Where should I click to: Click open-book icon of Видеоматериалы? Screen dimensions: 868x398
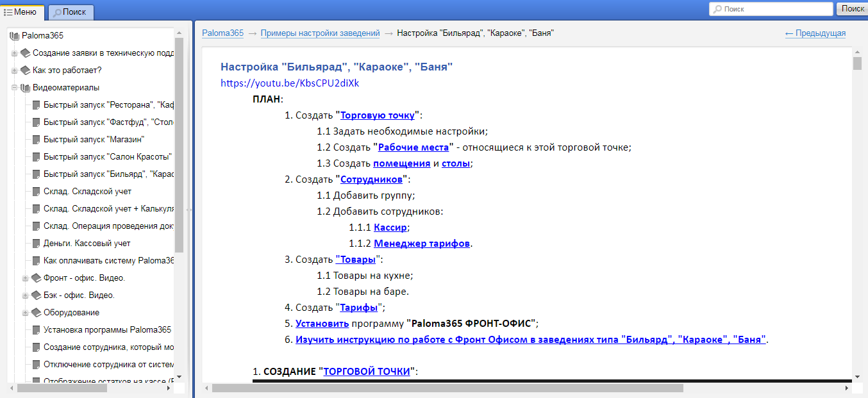(x=26, y=88)
